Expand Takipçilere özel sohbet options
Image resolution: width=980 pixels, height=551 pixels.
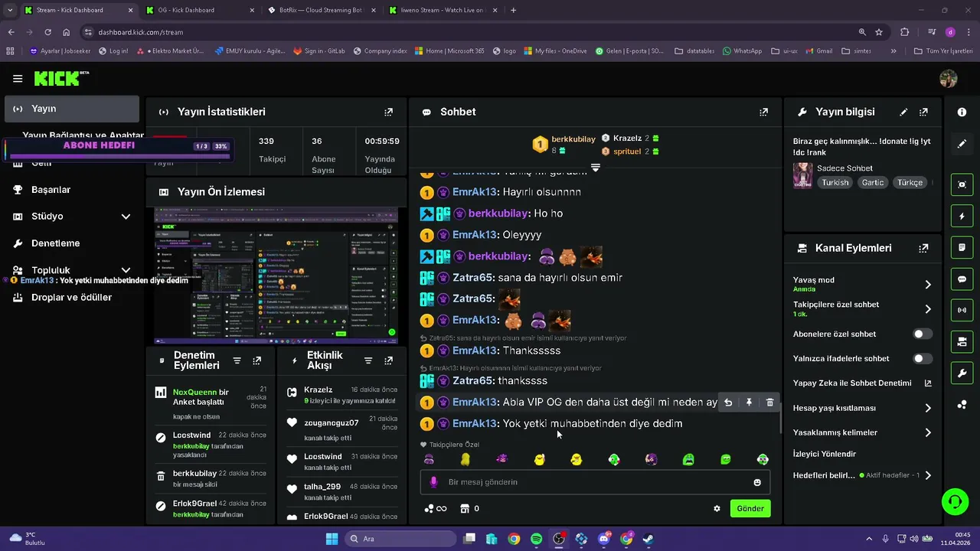pos(927,309)
